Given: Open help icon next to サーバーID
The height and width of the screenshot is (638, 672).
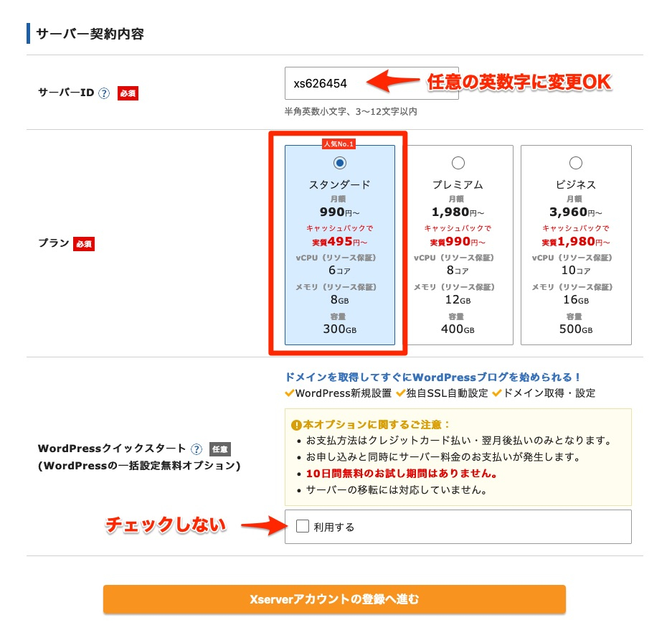Looking at the screenshot, I should (104, 93).
